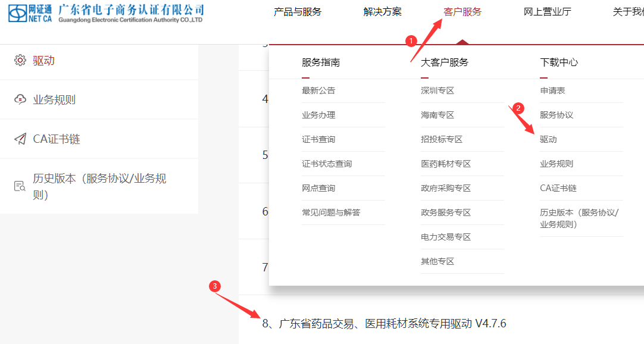Open the 产品与服务 navigation menu

pos(298,12)
